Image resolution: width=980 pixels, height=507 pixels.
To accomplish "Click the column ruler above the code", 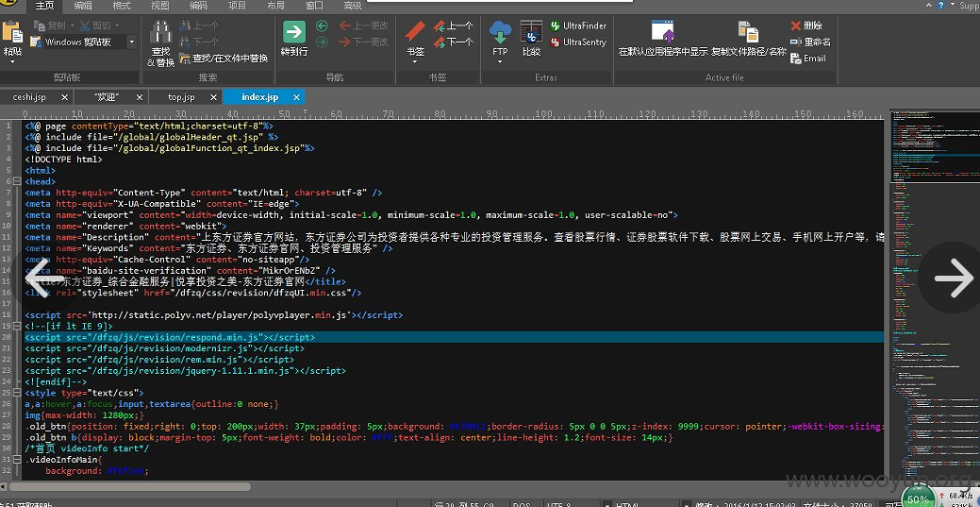I will pyautogui.click(x=455, y=114).
